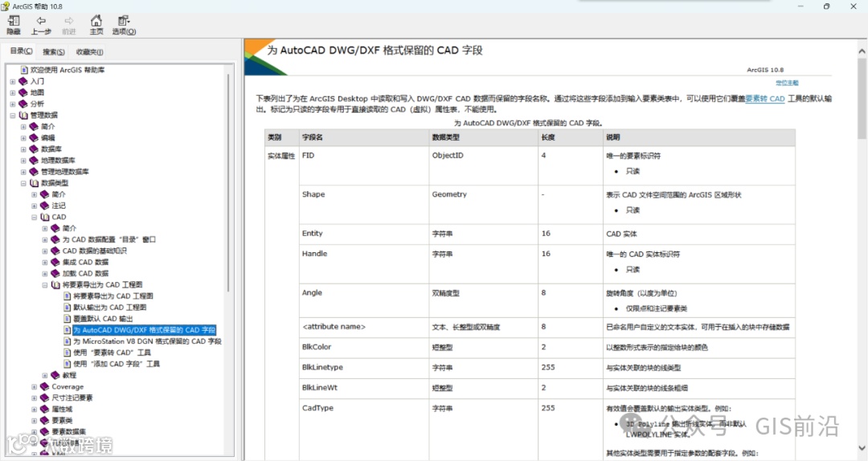Image resolution: width=868 pixels, height=461 pixels.
Task: Expand the Coverage tree node
Action: point(35,387)
